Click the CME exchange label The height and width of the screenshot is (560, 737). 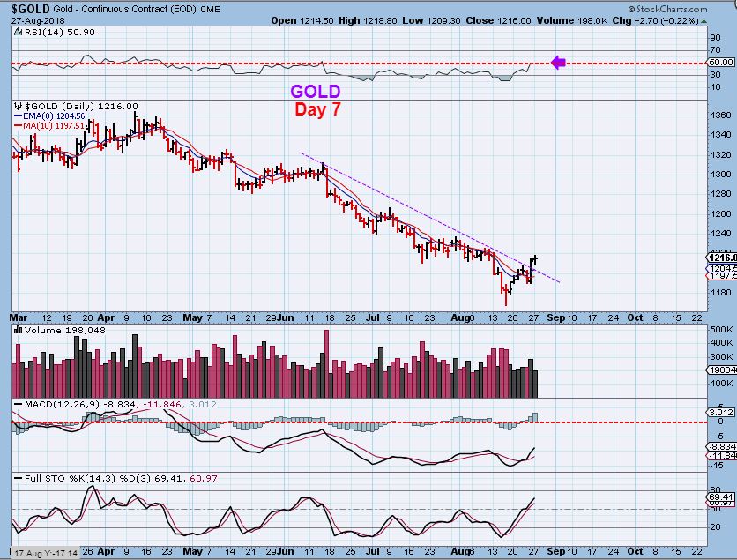210,9
